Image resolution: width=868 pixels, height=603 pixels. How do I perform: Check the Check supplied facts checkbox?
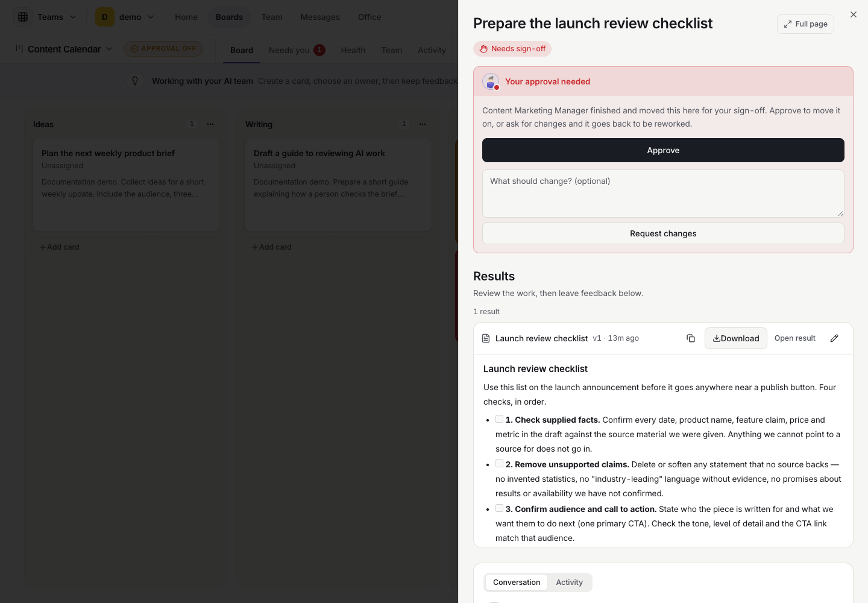click(499, 419)
